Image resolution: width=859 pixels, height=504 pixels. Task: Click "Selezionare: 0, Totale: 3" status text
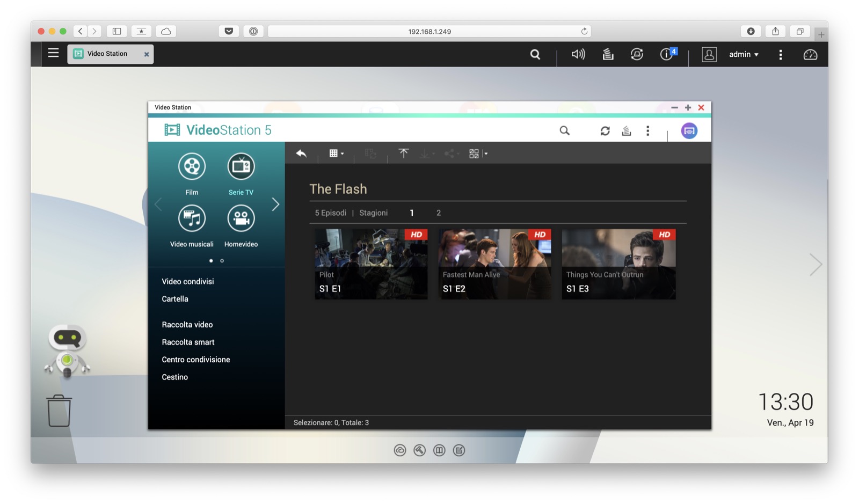331,422
